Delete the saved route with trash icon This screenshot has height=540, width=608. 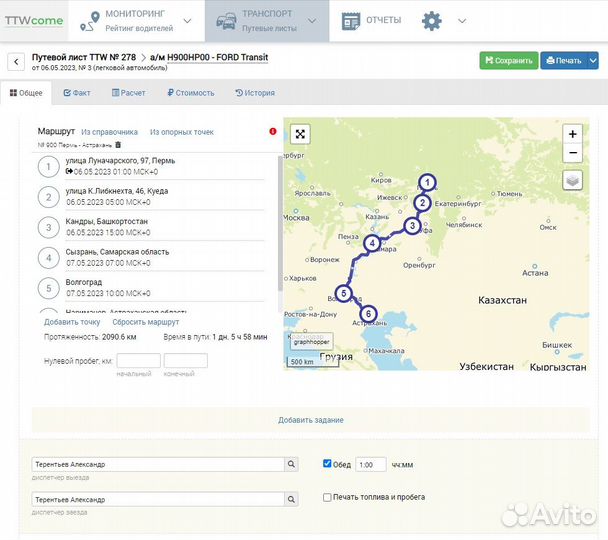pos(118,145)
